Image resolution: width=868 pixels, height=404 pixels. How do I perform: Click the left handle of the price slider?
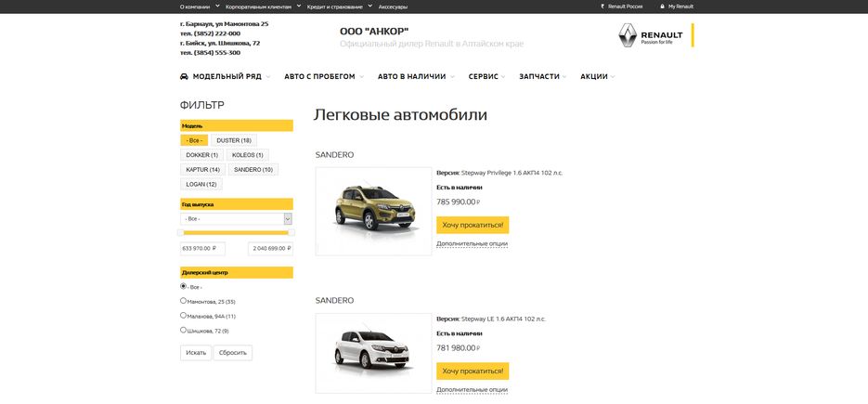point(180,233)
